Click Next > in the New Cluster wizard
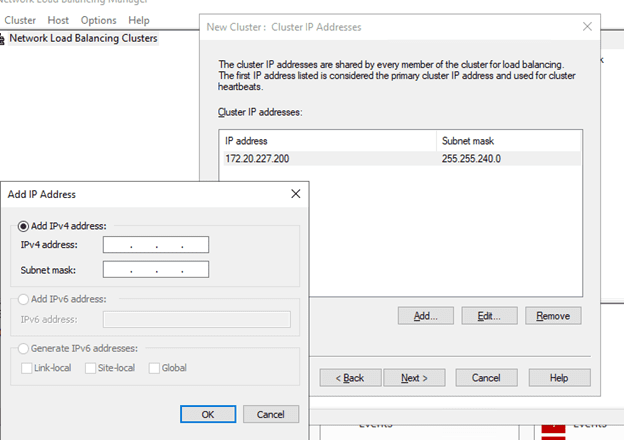Image resolution: width=624 pixels, height=440 pixels. [x=414, y=378]
